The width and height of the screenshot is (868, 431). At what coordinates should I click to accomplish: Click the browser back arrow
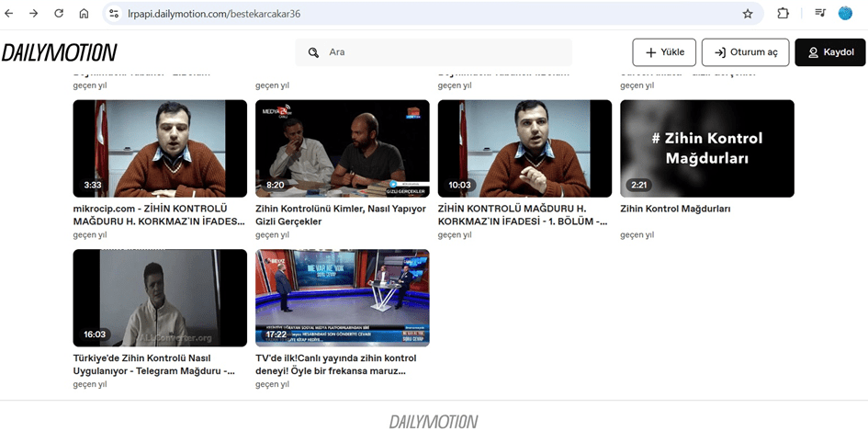pos(10,14)
